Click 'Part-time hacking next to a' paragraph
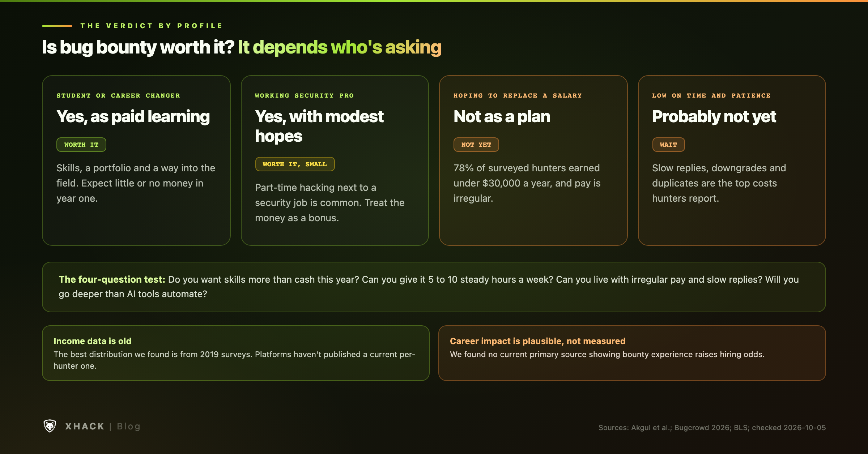This screenshot has height=454, width=868. tap(330, 203)
